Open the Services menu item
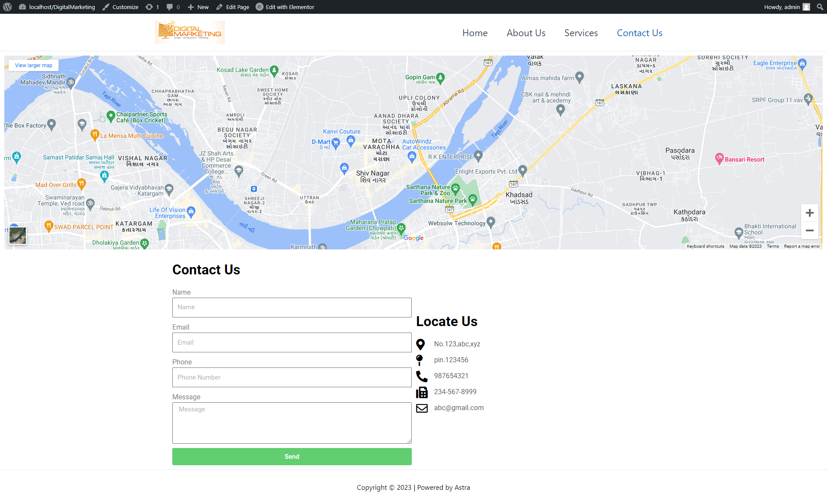 pos(581,33)
